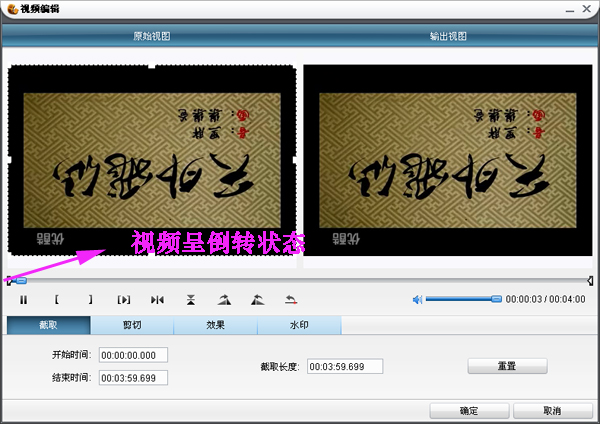Click the 结束时间 input field
Screen dimensions: 600x424
pyautogui.click(x=133, y=377)
